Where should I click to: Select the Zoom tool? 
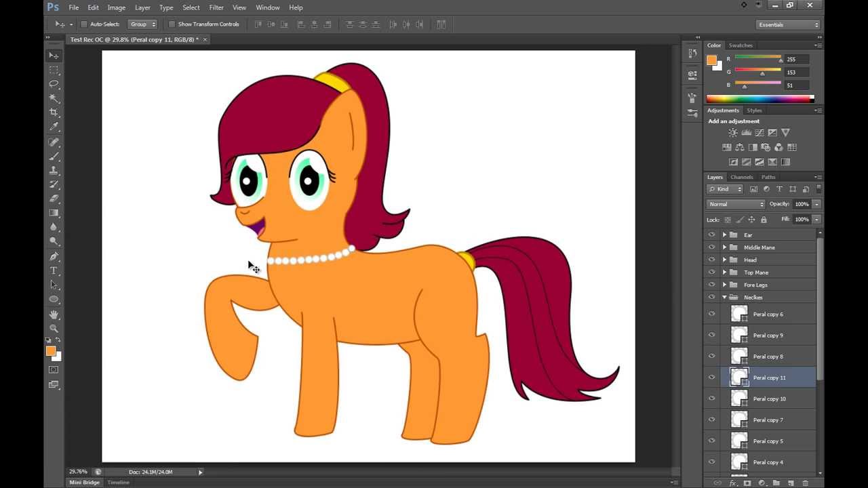[x=54, y=329]
